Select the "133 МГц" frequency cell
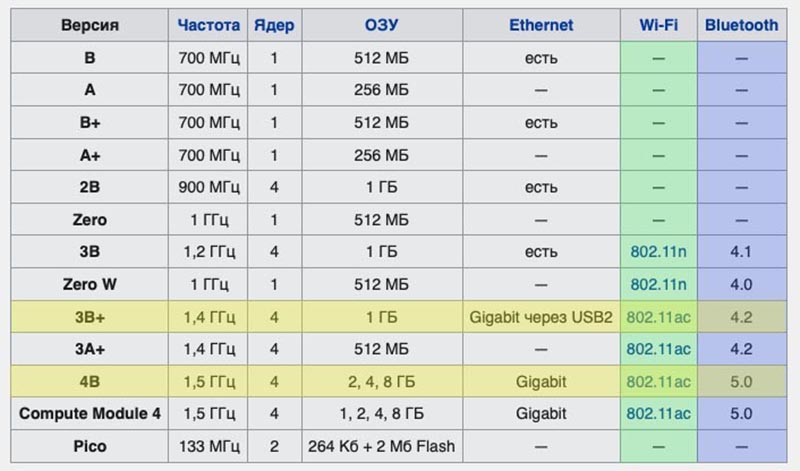Viewport: 800px width, 471px height. click(x=209, y=446)
